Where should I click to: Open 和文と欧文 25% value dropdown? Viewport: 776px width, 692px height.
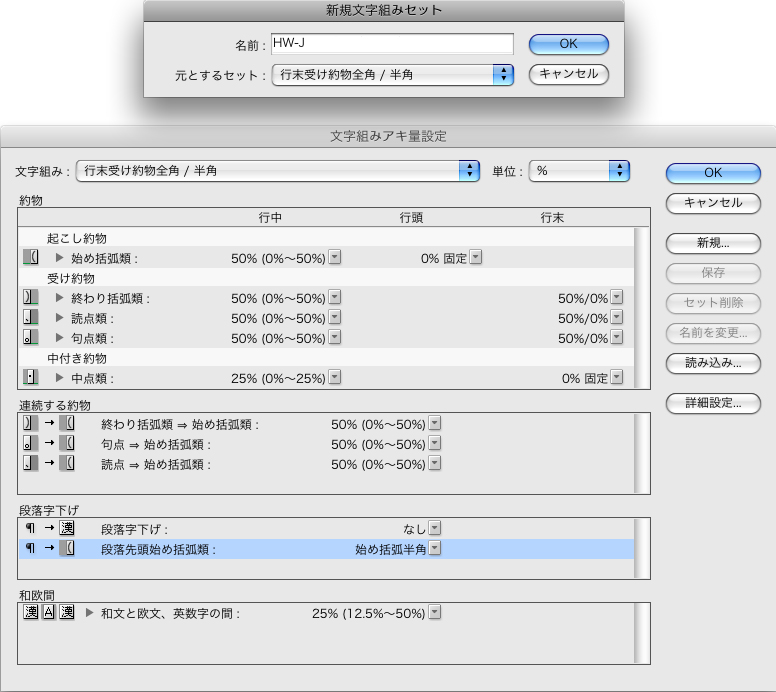point(435,612)
